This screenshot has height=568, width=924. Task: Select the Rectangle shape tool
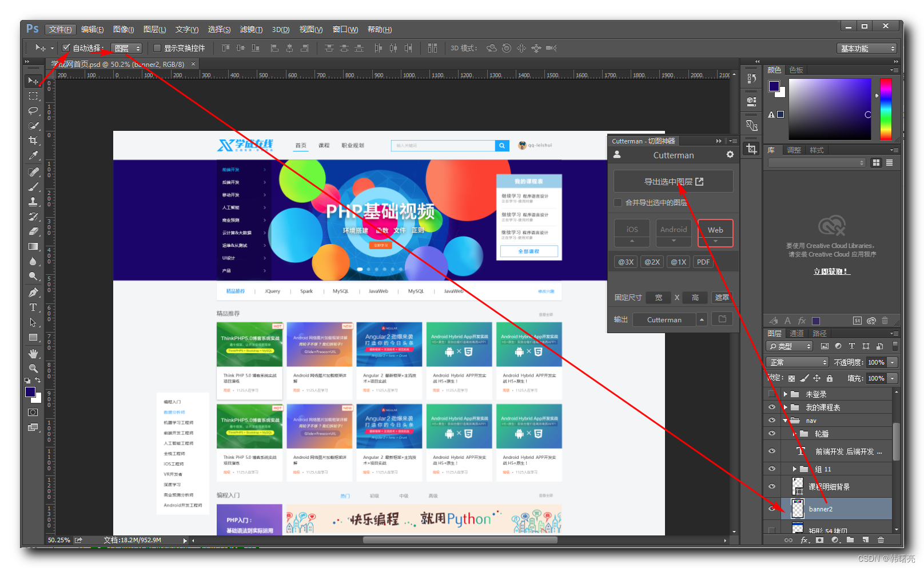click(x=33, y=337)
